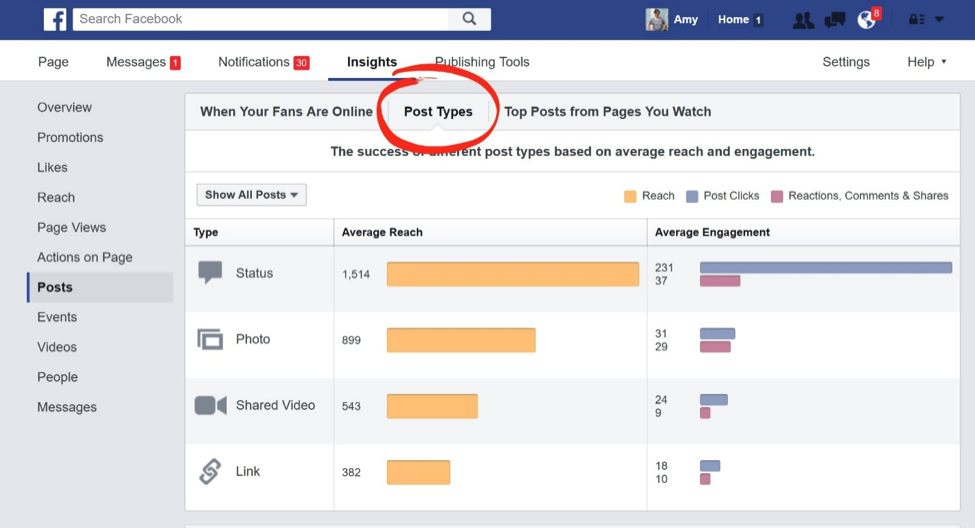Go to Home link
The height and width of the screenshot is (529, 975).
click(733, 19)
